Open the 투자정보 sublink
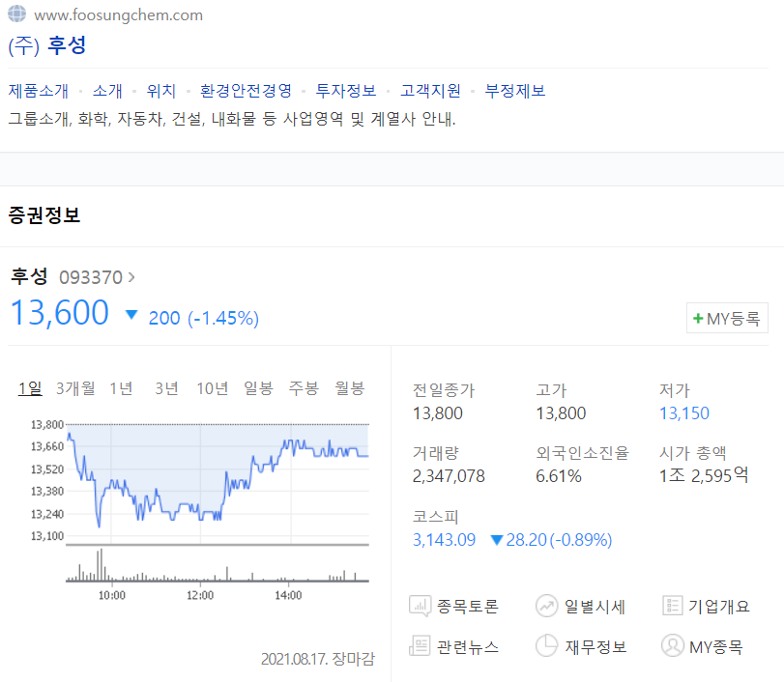This screenshot has height=682, width=784. [x=346, y=91]
